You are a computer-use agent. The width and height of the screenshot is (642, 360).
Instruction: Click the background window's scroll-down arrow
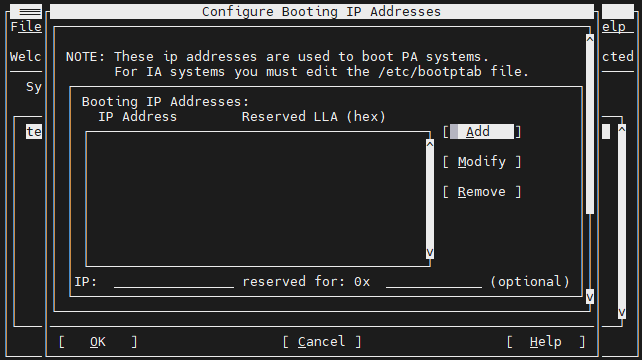click(622, 313)
